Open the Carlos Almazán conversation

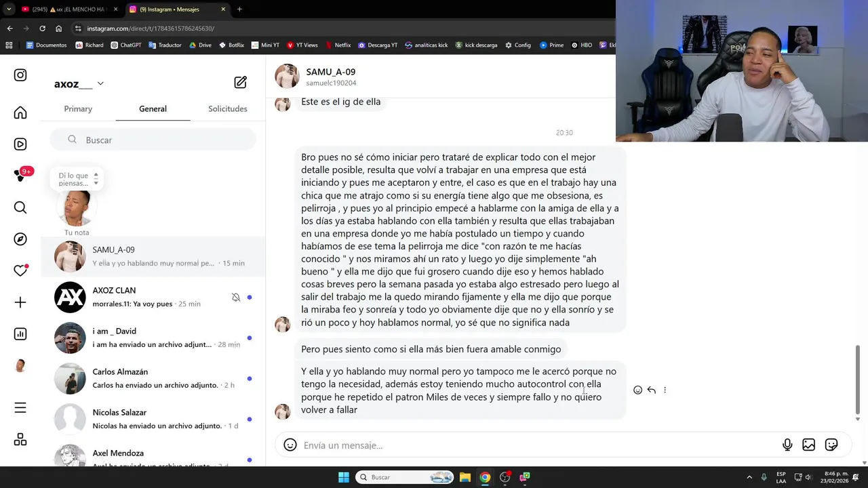point(153,378)
